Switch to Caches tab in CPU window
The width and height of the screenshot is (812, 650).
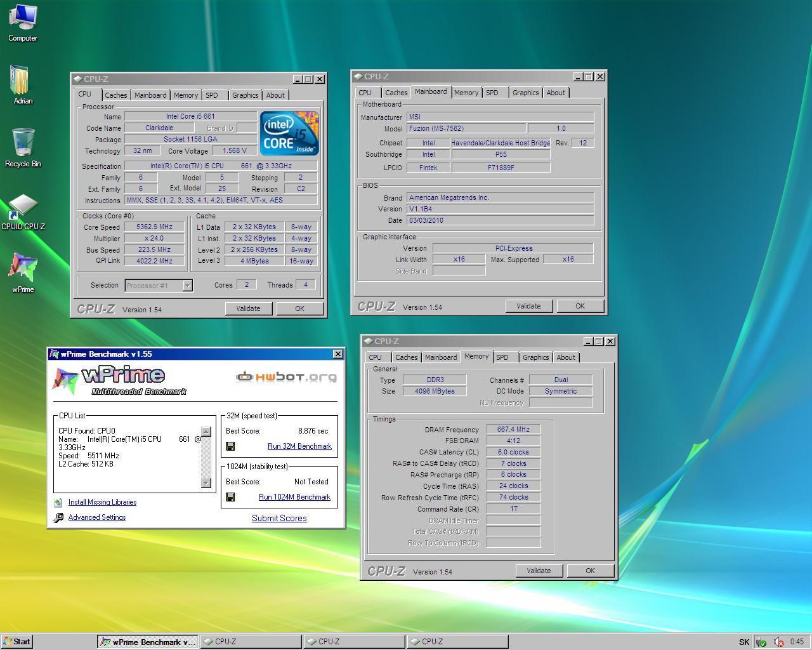click(115, 95)
